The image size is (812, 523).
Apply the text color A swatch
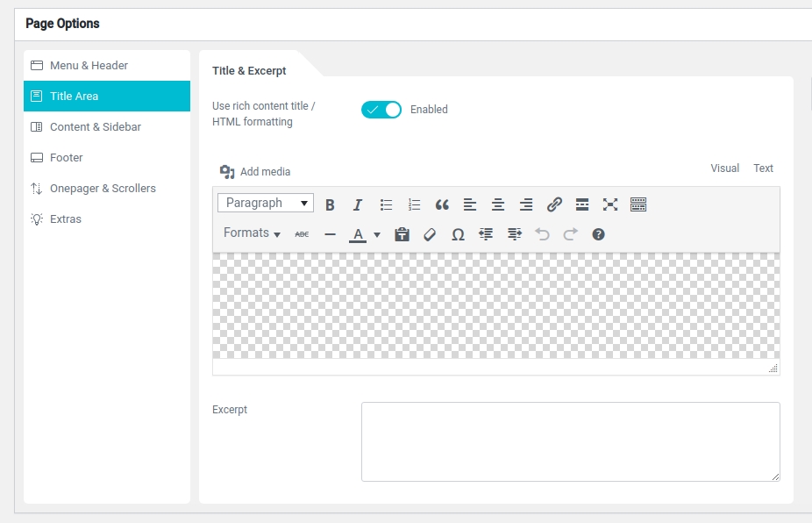357,234
